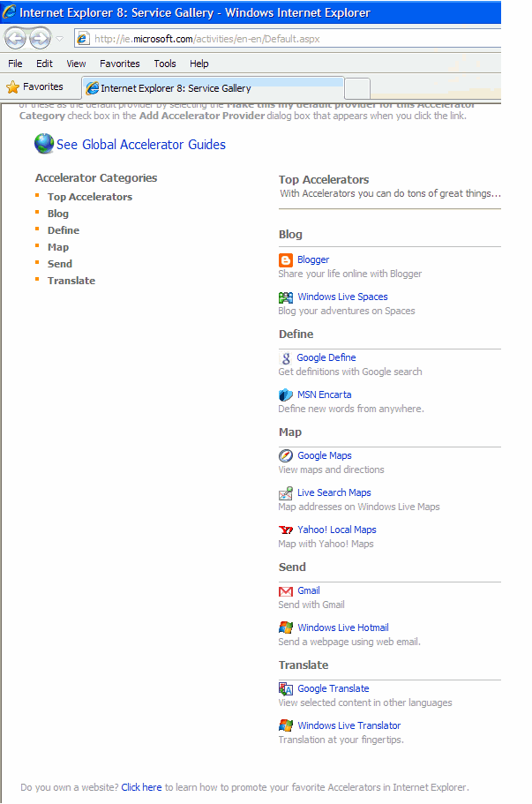Click the Forward navigation arrow button

pyautogui.click(x=40, y=39)
